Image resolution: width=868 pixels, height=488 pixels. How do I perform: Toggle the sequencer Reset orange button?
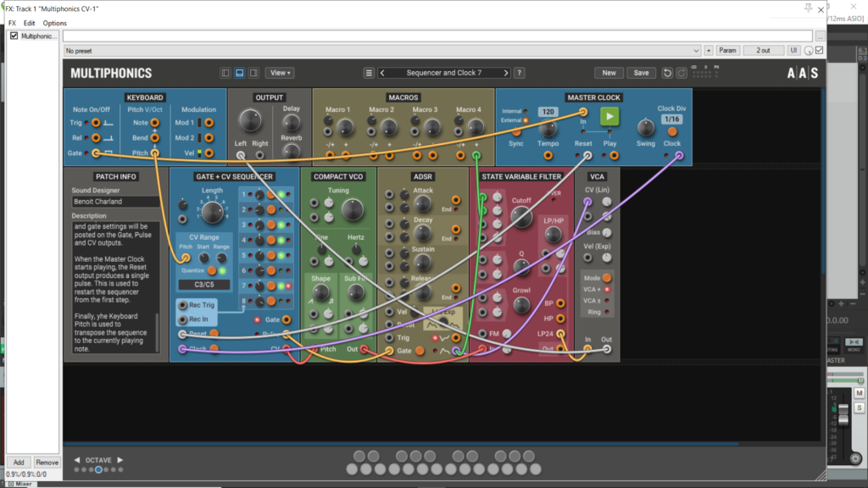pos(214,334)
